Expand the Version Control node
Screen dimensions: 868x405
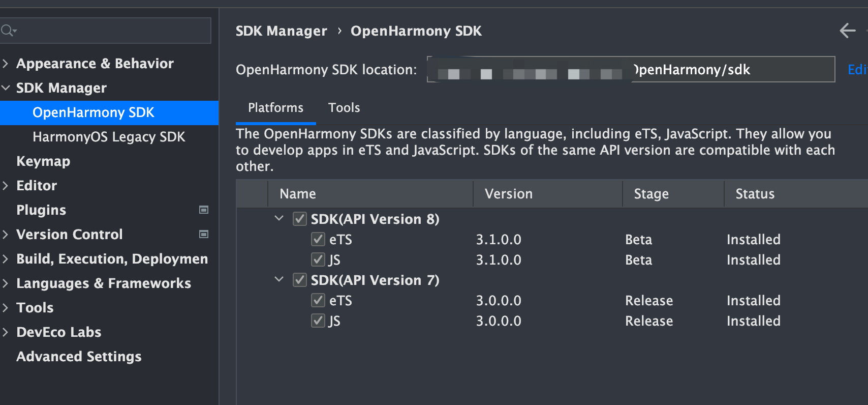tap(6, 234)
